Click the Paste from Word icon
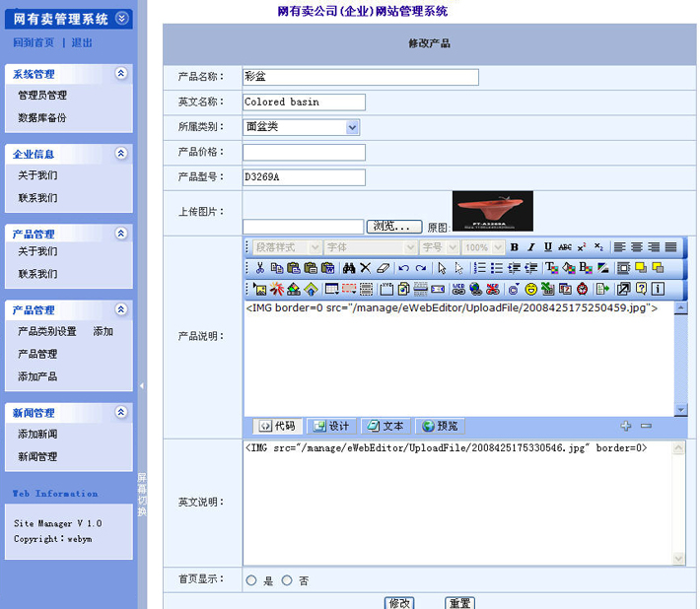The width and height of the screenshot is (700, 609). [x=327, y=268]
